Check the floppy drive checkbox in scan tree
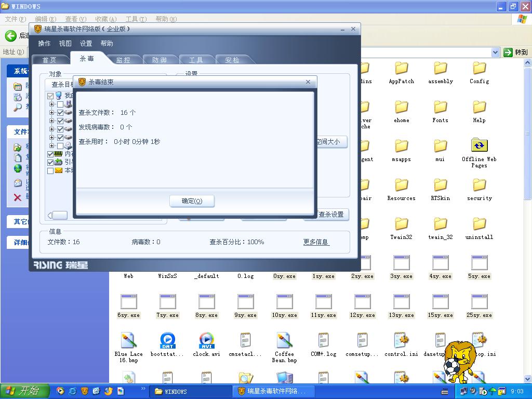Viewport: 532px width, 399px height. coord(60,104)
